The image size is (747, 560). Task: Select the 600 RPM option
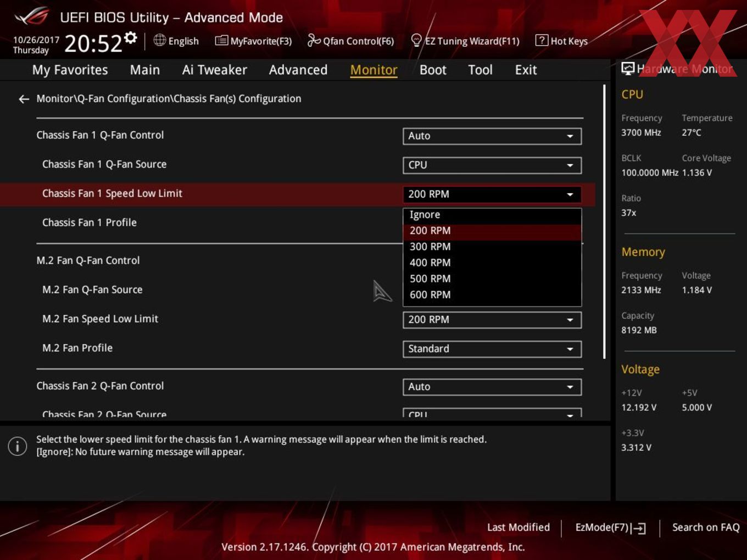click(492, 295)
